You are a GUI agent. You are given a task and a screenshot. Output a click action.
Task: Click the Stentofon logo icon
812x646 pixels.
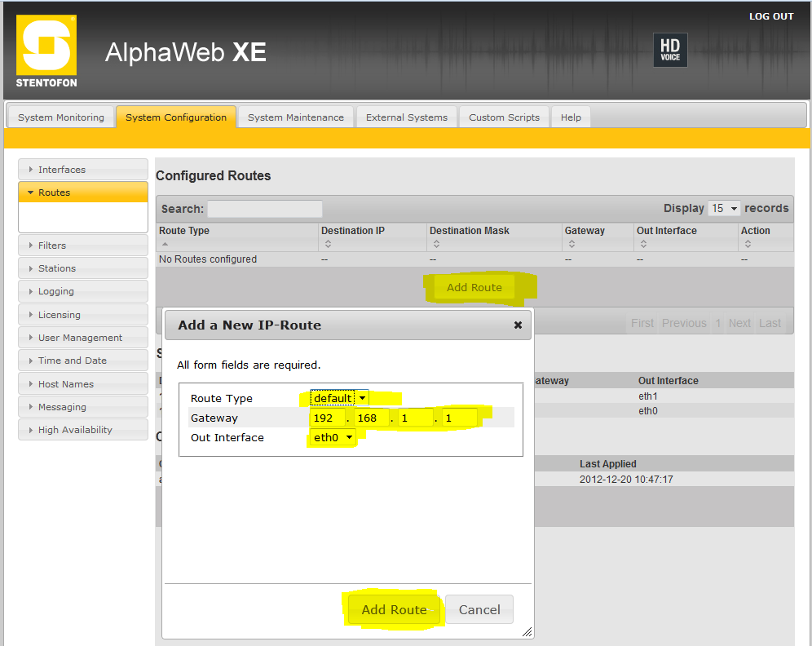click(46, 52)
